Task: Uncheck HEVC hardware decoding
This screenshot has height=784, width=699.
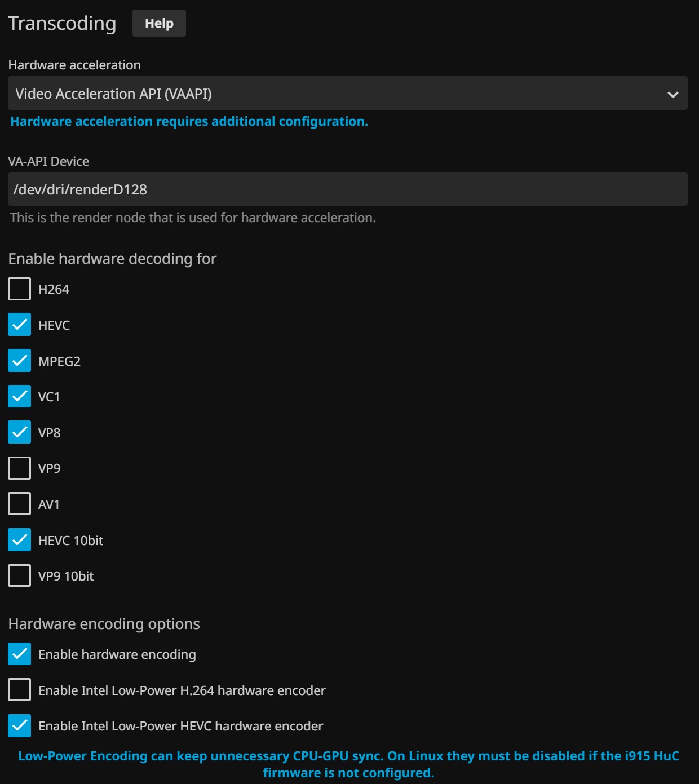Action: (20, 325)
